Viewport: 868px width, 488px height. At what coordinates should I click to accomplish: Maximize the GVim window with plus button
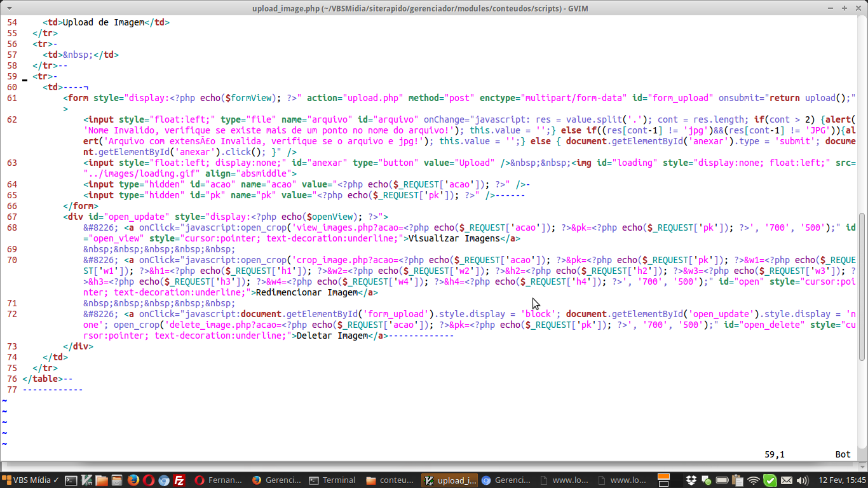[x=845, y=8]
